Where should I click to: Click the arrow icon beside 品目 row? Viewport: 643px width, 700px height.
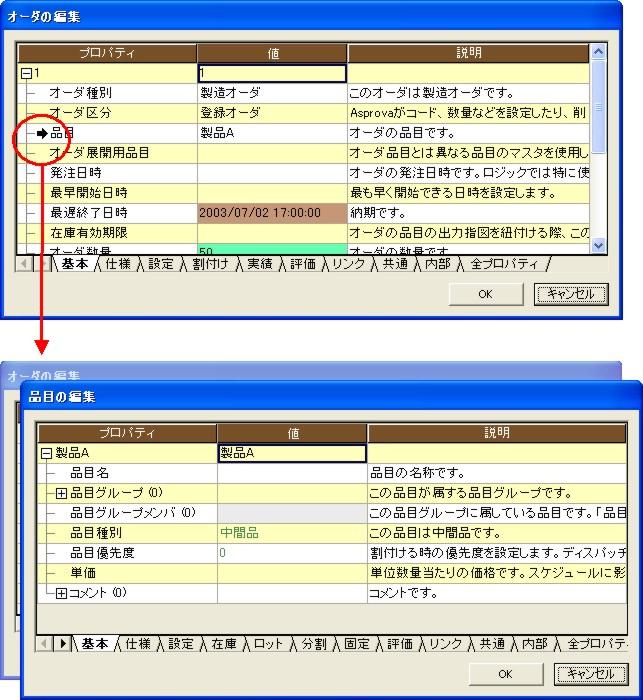pos(42,133)
